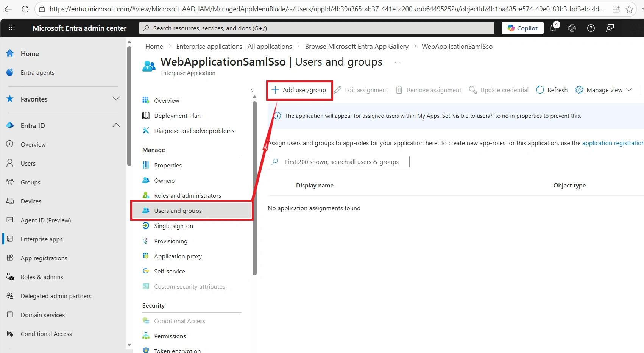Open Groups in the left navigation

click(31, 182)
